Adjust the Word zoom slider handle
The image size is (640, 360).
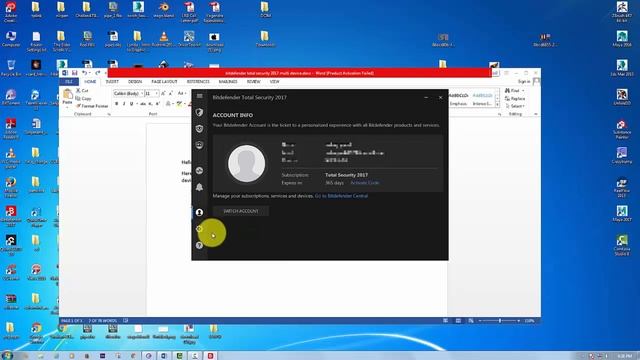pyautogui.click(x=500, y=321)
